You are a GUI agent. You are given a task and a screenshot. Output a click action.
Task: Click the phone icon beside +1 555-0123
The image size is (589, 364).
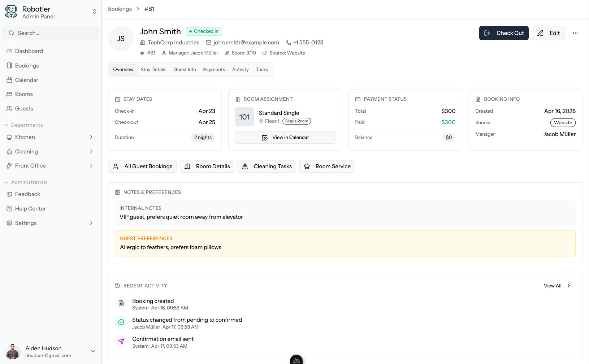tap(288, 43)
